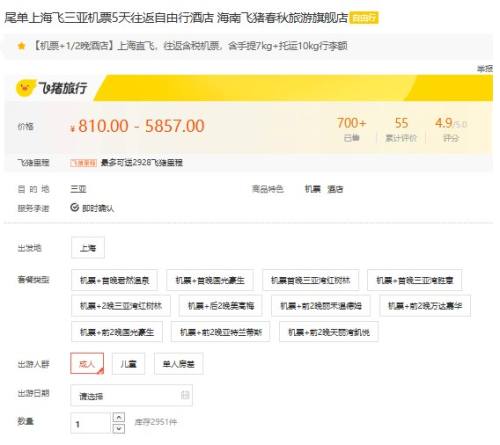Click the 套餐类型 label
Image resolution: width=500 pixels, height=445 pixels.
click(33, 280)
